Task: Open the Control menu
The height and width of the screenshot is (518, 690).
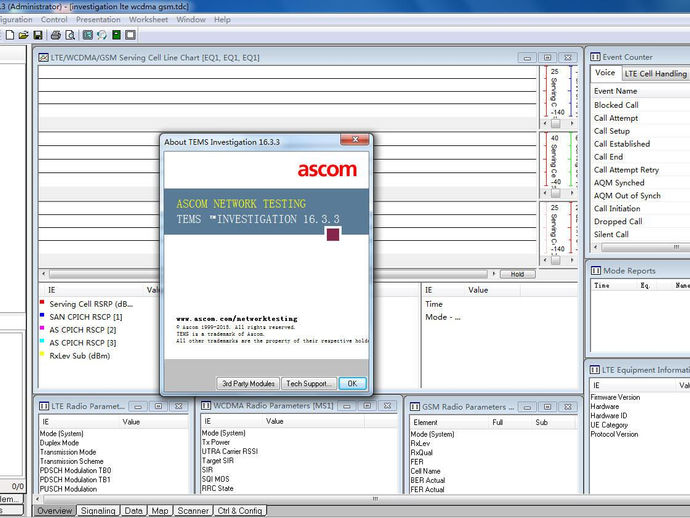Action: (54, 19)
